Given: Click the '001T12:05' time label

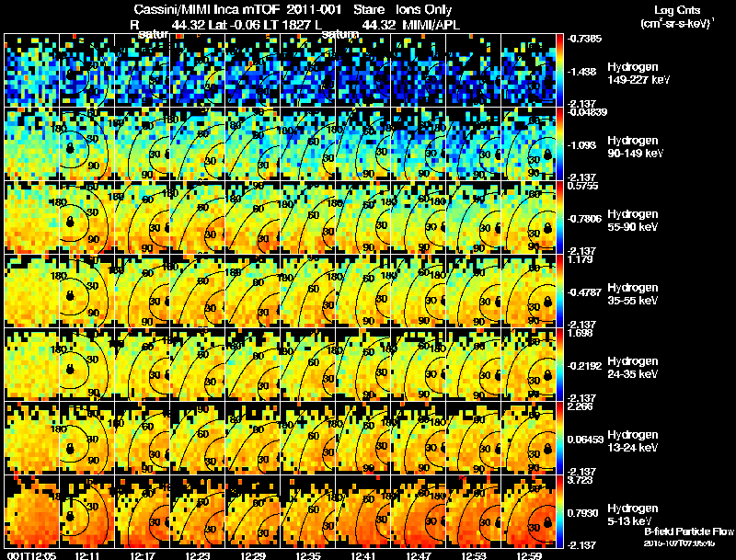Looking at the screenshot, I should coord(32,555).
